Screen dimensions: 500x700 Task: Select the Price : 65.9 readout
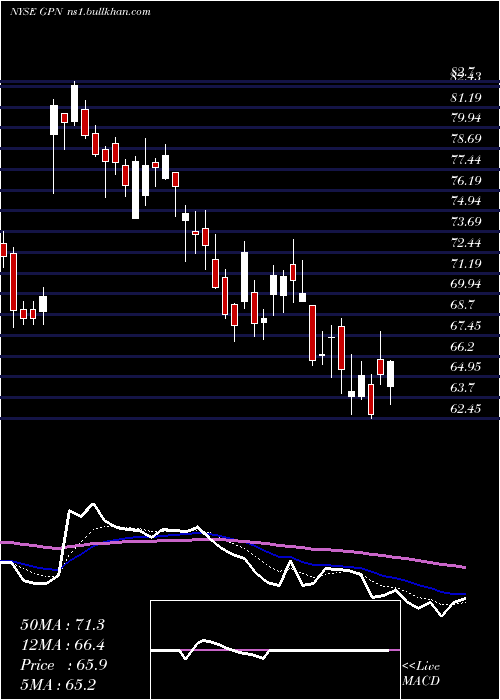[x=64, y=665]
